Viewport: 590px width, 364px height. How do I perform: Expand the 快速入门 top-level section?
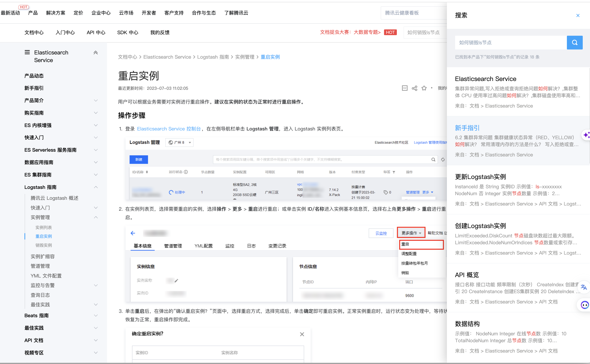[96, 138]
